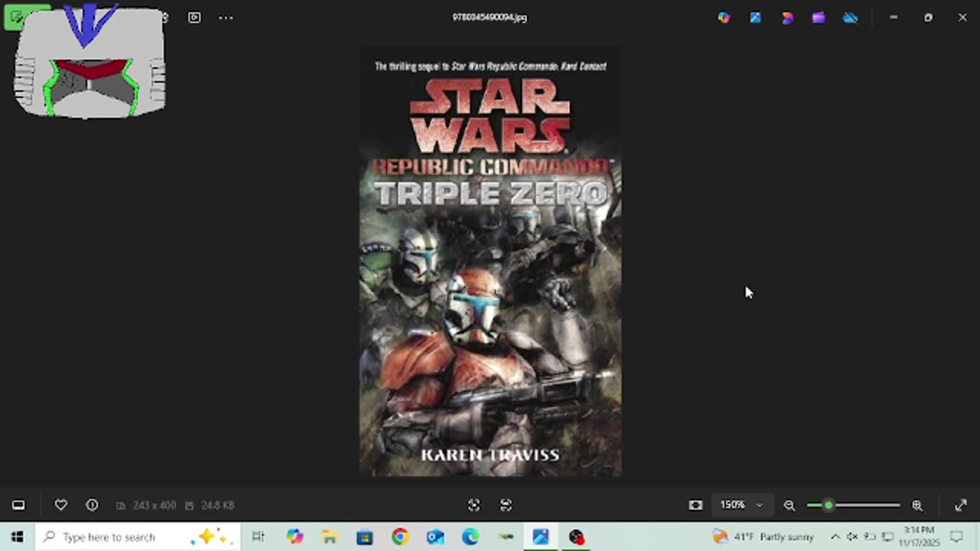Open the notification center
Screen dimensions: 980x551
pos(956,537)
